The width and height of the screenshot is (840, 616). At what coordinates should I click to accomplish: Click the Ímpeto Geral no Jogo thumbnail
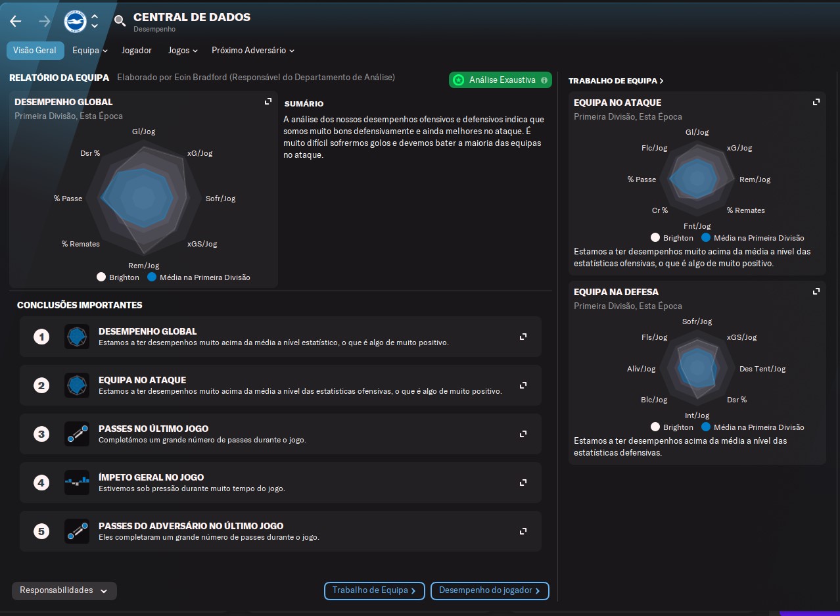(77, 483)
